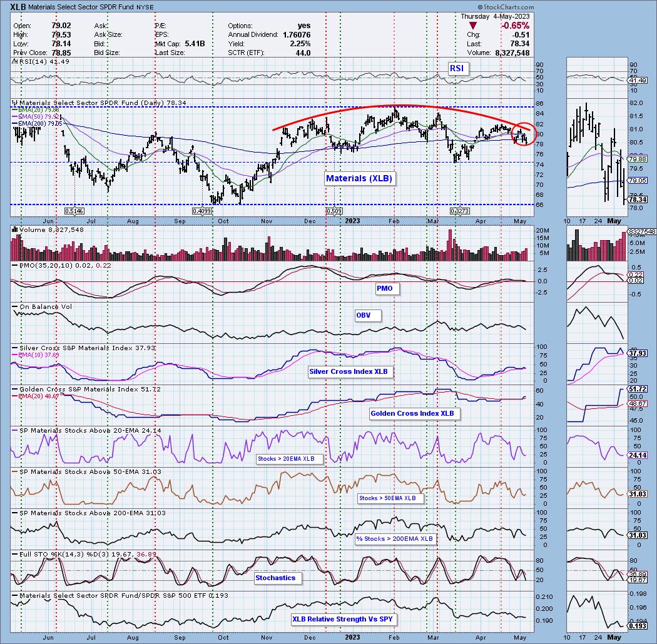
Task: Select the Prev Close value 78.85
Action: pos(61,53)
